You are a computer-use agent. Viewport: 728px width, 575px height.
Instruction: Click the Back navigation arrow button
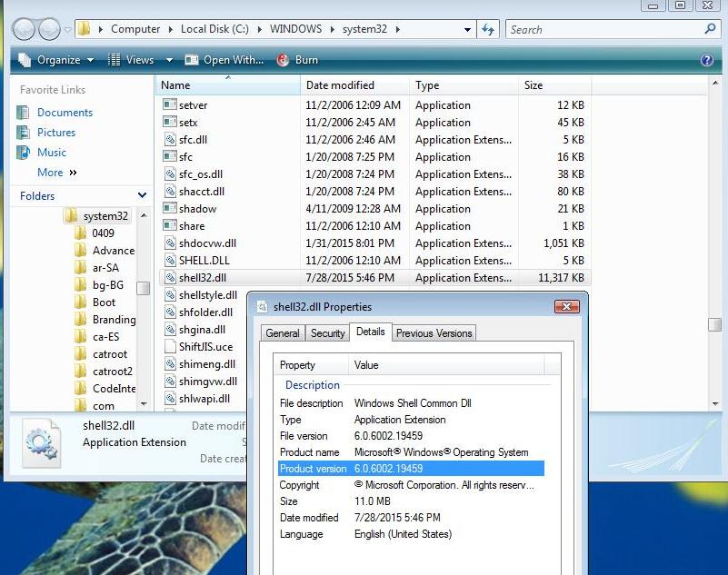click(x=24, y=29)
